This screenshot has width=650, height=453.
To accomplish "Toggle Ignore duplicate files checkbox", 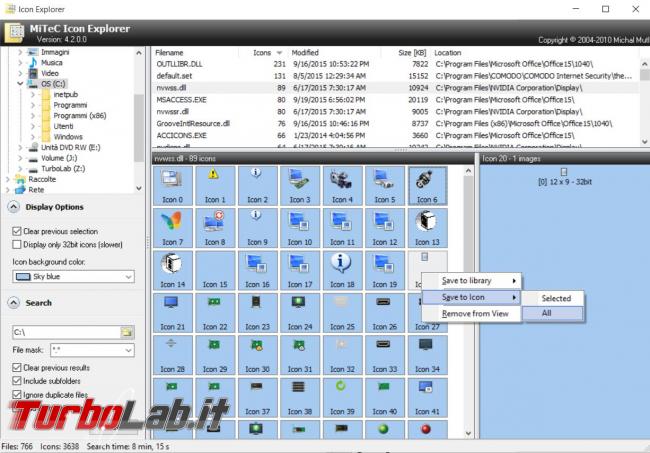I will 17,395.
